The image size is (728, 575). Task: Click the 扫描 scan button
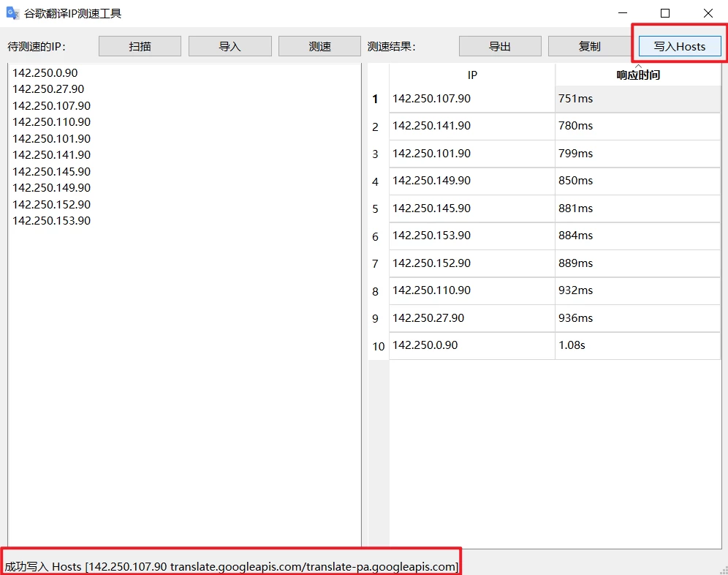click(x=140, y=46)
